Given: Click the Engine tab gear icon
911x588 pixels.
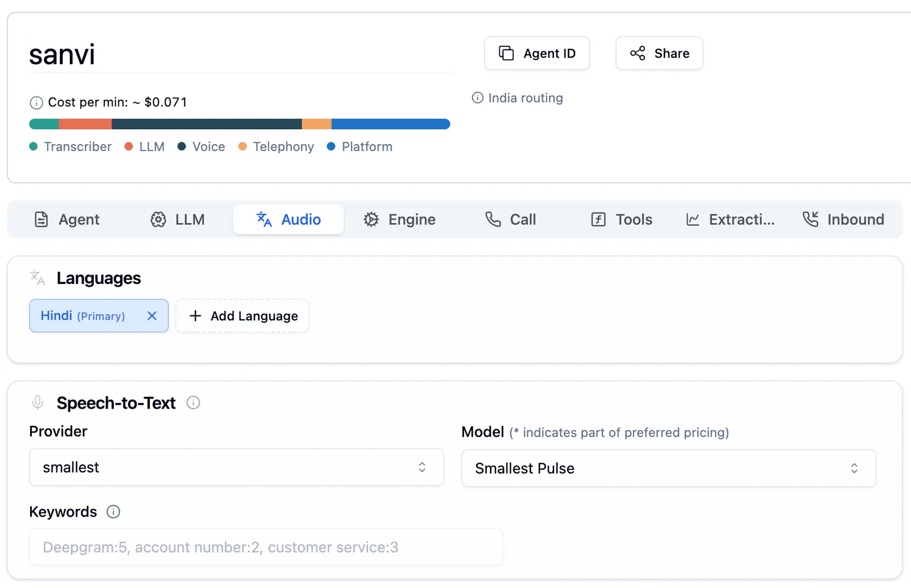Looking at the screenshot, I should tap(371, 219).
